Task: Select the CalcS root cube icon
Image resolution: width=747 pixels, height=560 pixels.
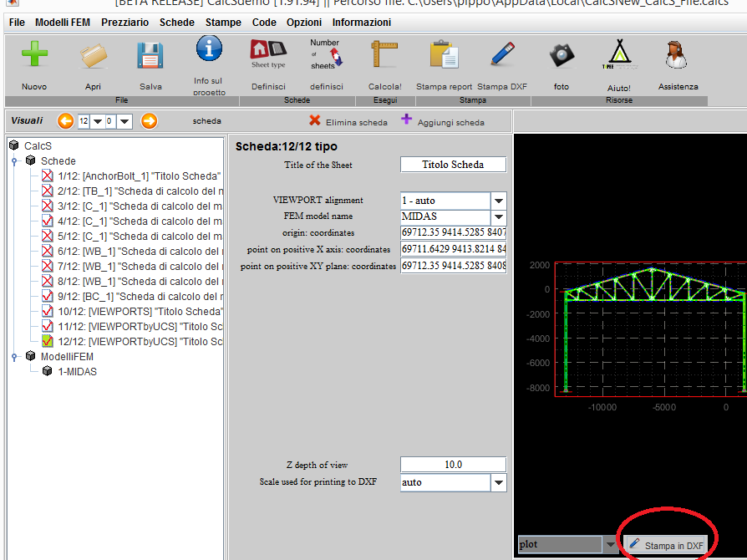Action: coord(14,145)
